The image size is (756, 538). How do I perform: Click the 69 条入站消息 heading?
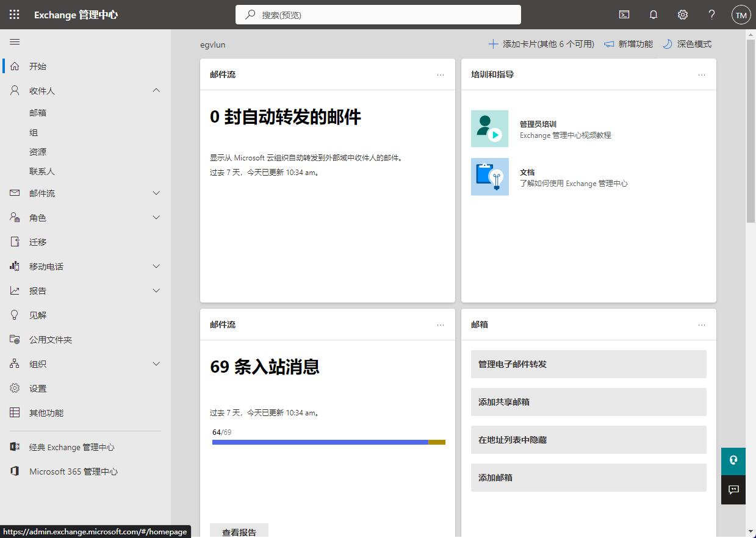pos(265,367)
